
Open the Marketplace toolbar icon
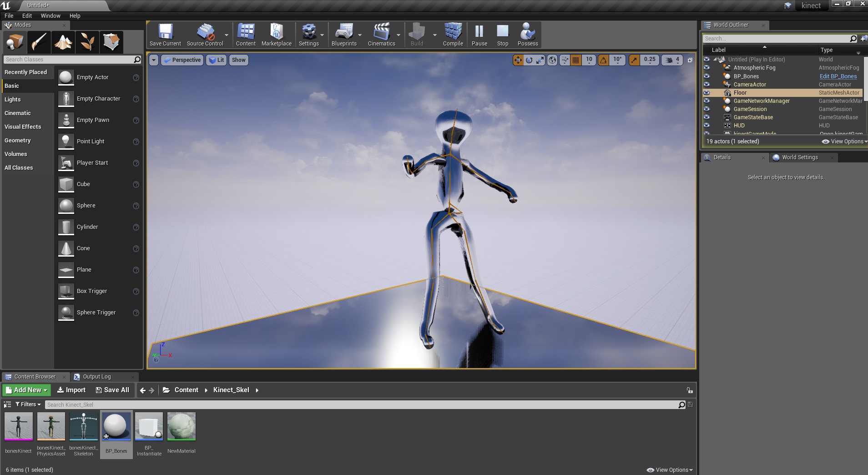(277, 35)
